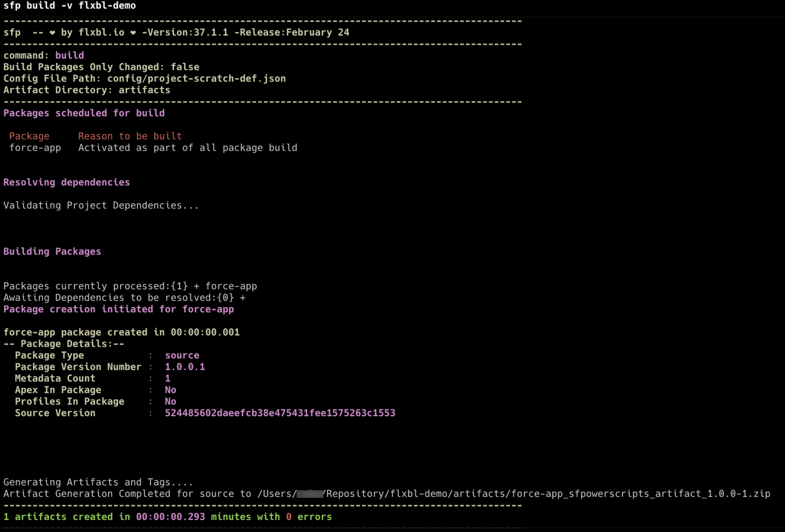785x532 pixels.
Task: Click the first heart icon before "by flxbl.io"
Action: [52, 33]
